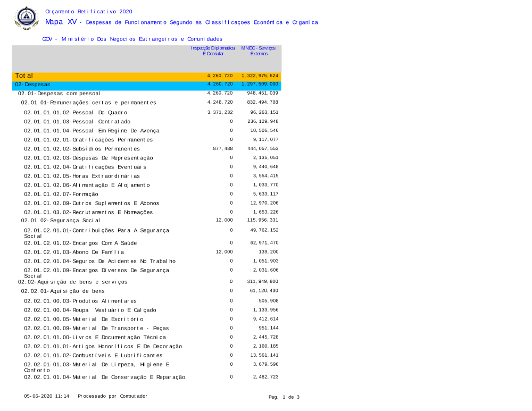Click the '02.01.01.01.03-Pessoal Contratado' line
Image resolution: width=532 pixels, height=411 pixels.
point(77,122)
